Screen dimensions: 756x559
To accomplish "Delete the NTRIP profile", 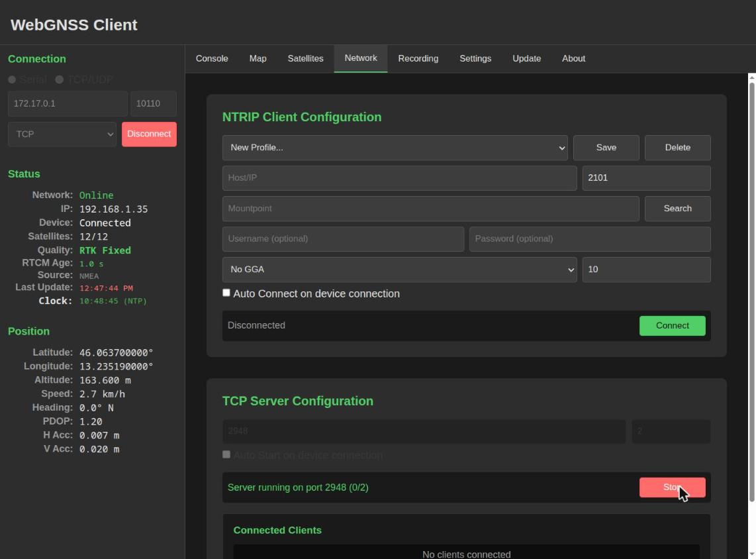I will tap(677, 148).
